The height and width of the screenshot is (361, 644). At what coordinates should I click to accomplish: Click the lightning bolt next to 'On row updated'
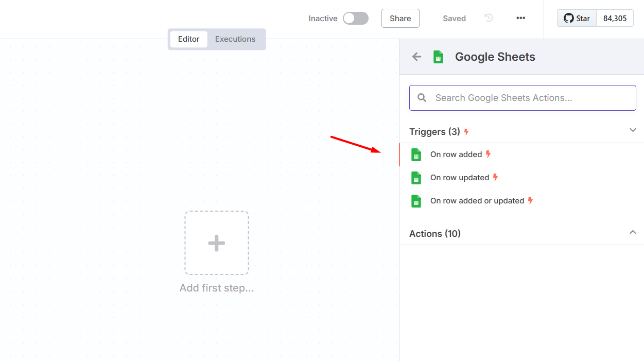(496, 177)
